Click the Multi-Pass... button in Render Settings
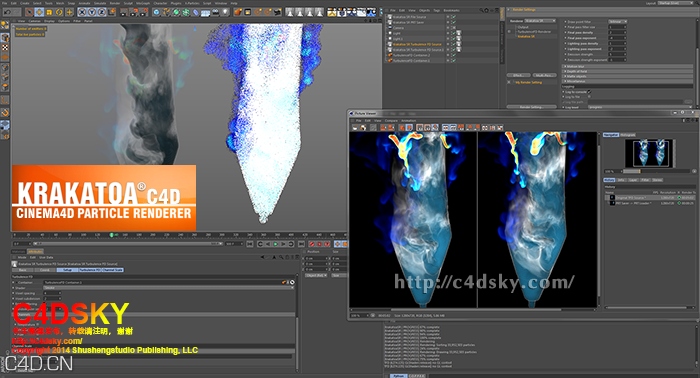The image size is (700, 378). 545,75
